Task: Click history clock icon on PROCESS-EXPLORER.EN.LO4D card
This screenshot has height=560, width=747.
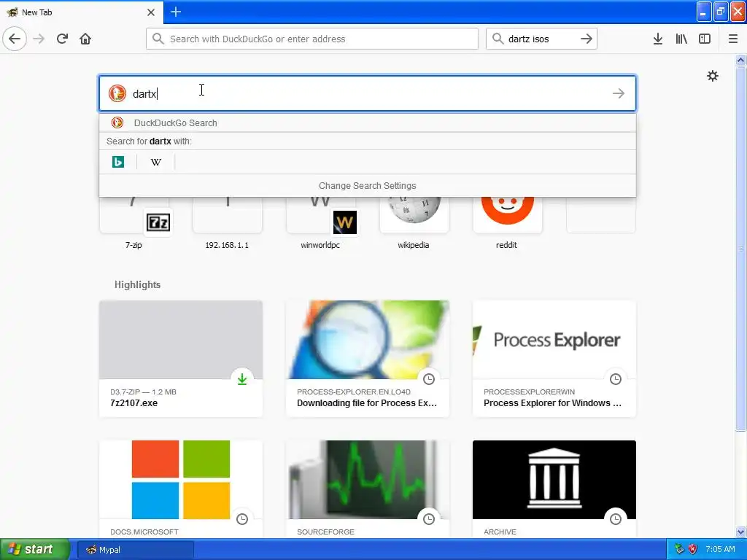Action: [x=429, y=379]
